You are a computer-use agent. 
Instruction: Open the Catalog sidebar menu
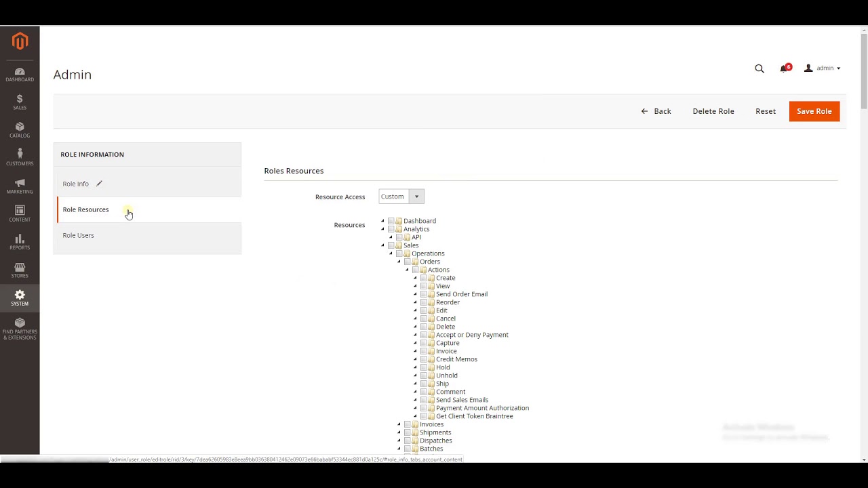click(20, 131)
